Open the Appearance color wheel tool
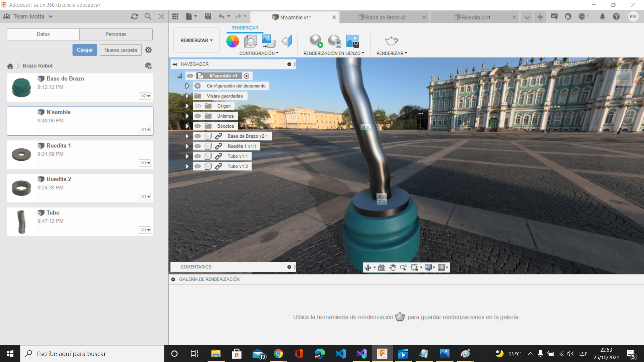This screenshot has width=644, height=362. click(232, 41)
